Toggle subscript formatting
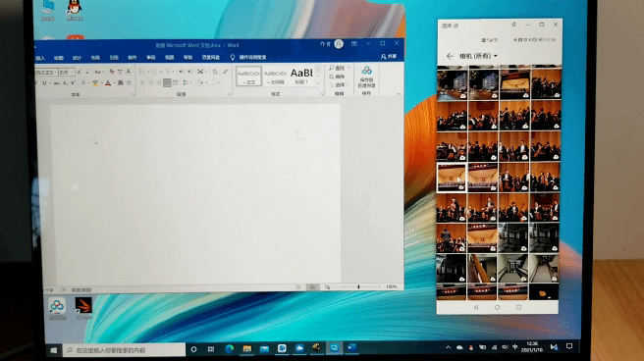This screenshot has height=361, width=644. pyautogui.click(x=65, y=82)
